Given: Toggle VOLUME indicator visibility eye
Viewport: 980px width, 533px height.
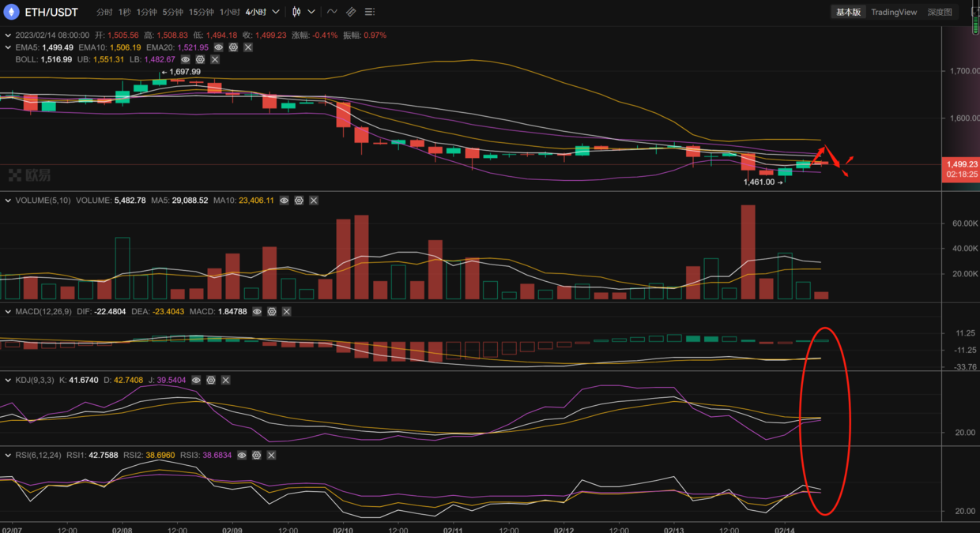Looking at the screenshot, I should coord(285,201).
